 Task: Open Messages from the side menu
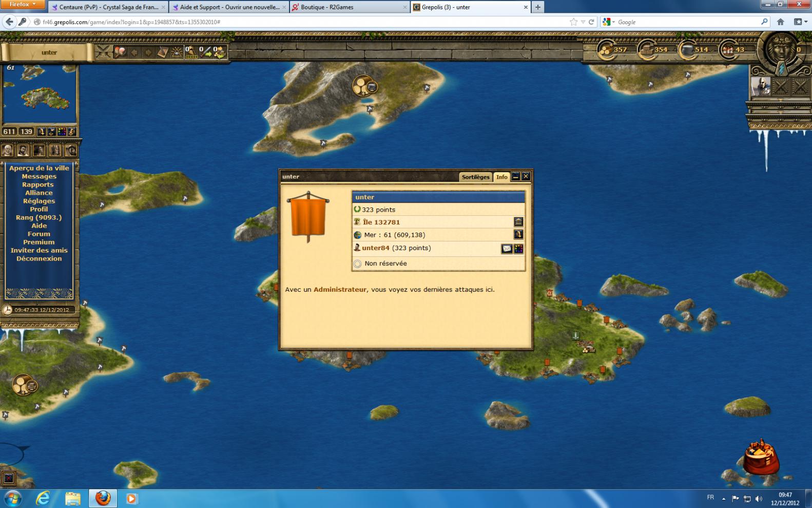point(39,176)
